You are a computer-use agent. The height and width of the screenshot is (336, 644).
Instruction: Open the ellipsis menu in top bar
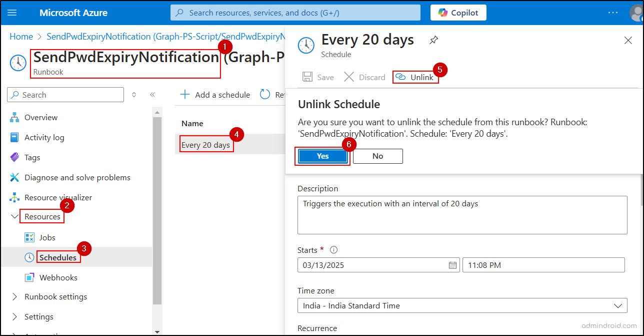tap(613, 13)
